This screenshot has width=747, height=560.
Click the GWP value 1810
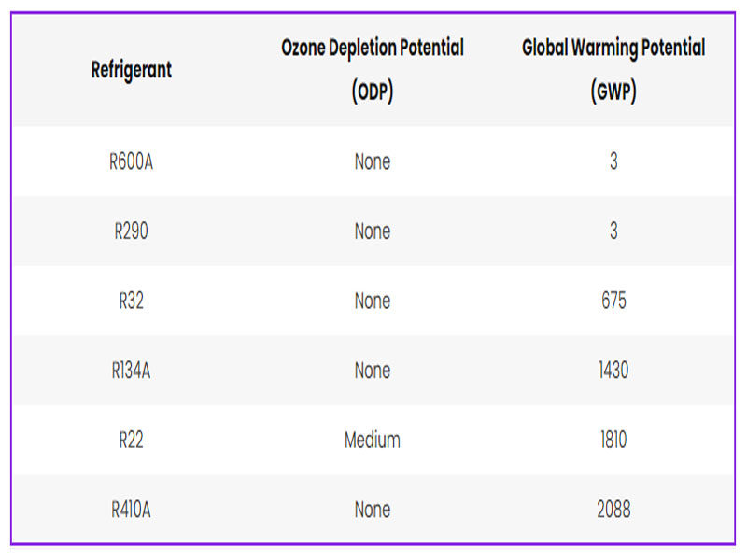[x=613, y=440]
